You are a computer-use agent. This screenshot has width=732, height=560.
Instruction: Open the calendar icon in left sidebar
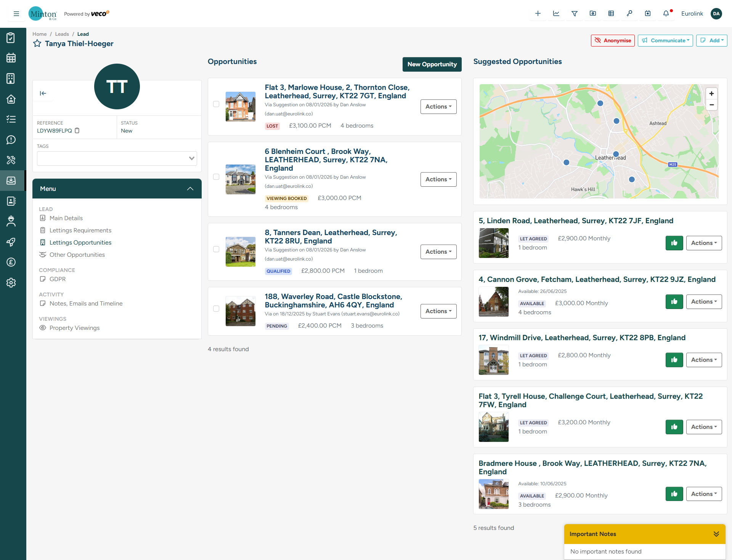click(x=11, y=58)
